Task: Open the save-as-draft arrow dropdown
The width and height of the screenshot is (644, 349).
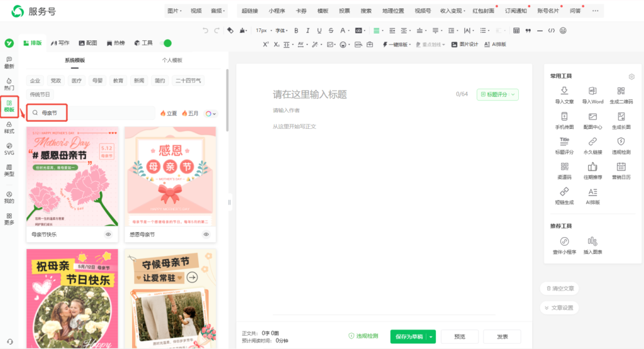Action: 431,336
